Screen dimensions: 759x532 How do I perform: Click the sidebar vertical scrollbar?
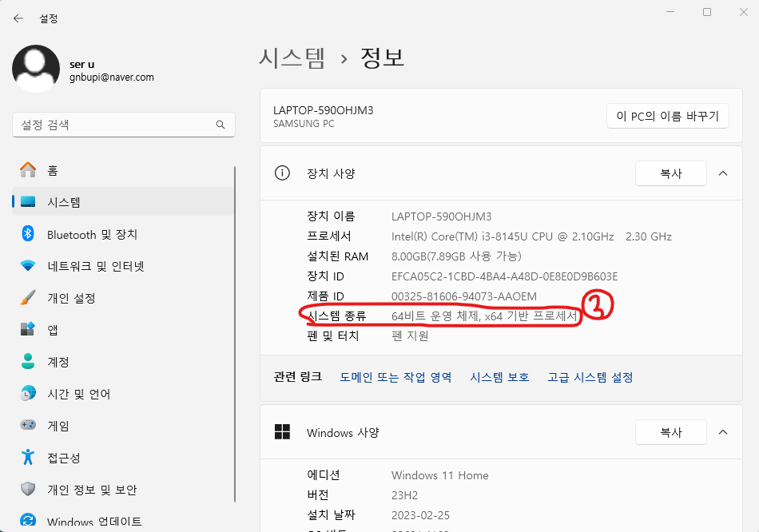[235, 334]
